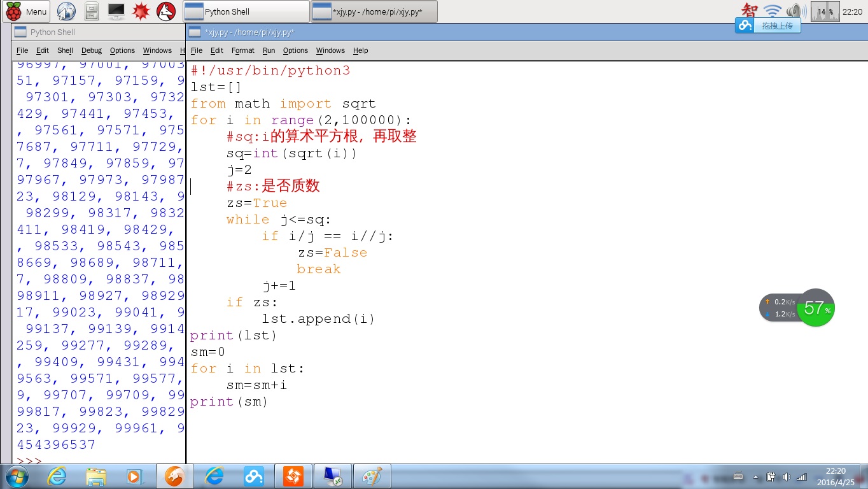Open Windows Media Player taskbar icon
This screenshot has width=868, height=489.
(135, 476)
